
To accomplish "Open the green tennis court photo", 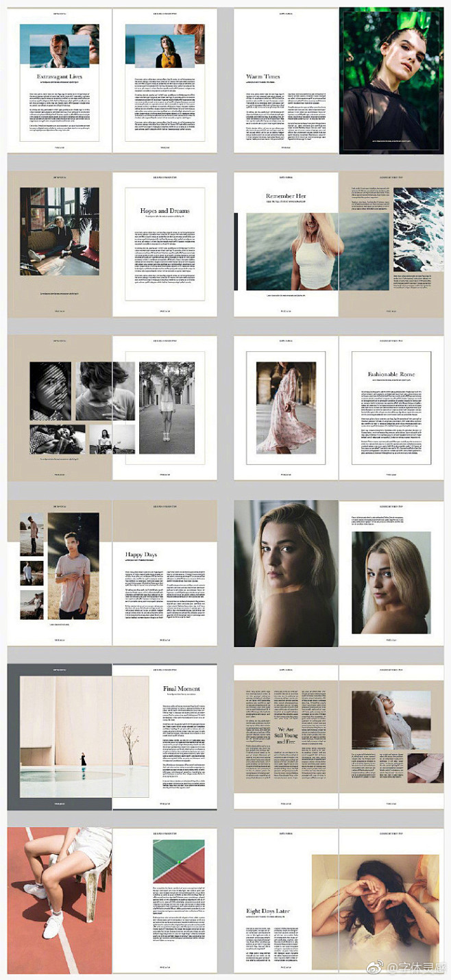I will click(178, 862).
